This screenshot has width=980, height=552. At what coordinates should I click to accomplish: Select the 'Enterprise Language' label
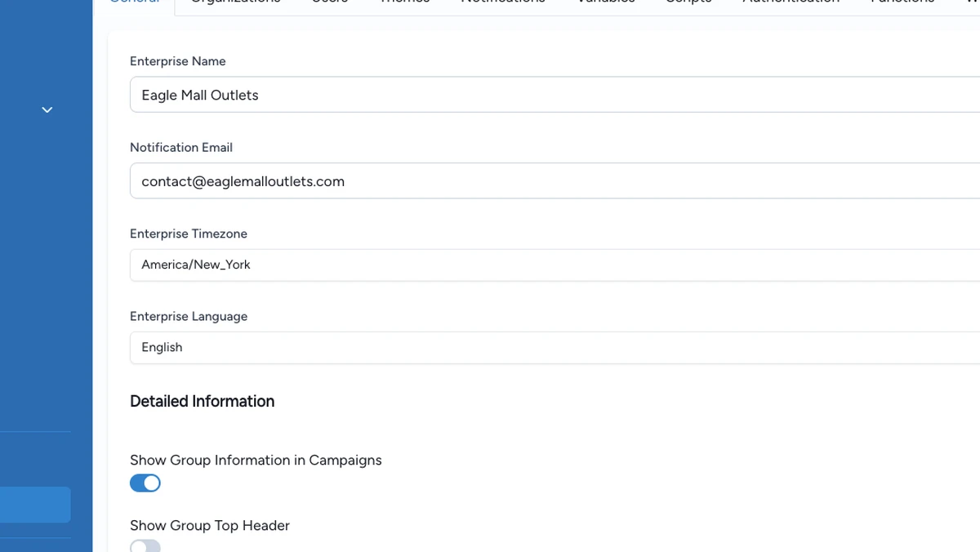click(189, 316)
